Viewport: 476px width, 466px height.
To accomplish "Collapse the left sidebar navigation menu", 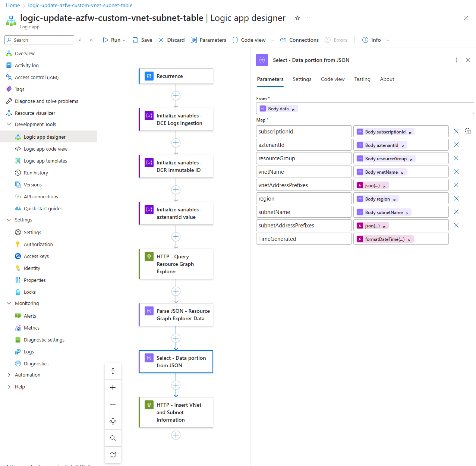I will 91,40.
